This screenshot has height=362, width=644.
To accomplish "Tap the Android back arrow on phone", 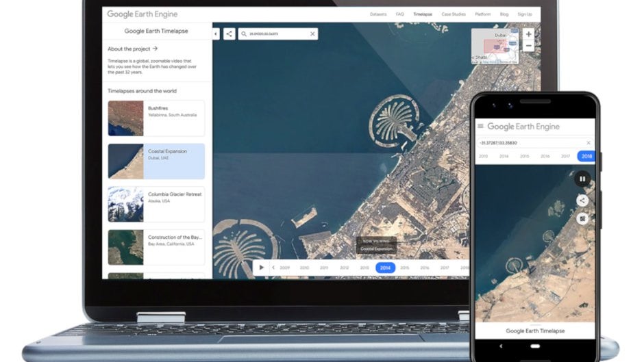I will (501, 346).
